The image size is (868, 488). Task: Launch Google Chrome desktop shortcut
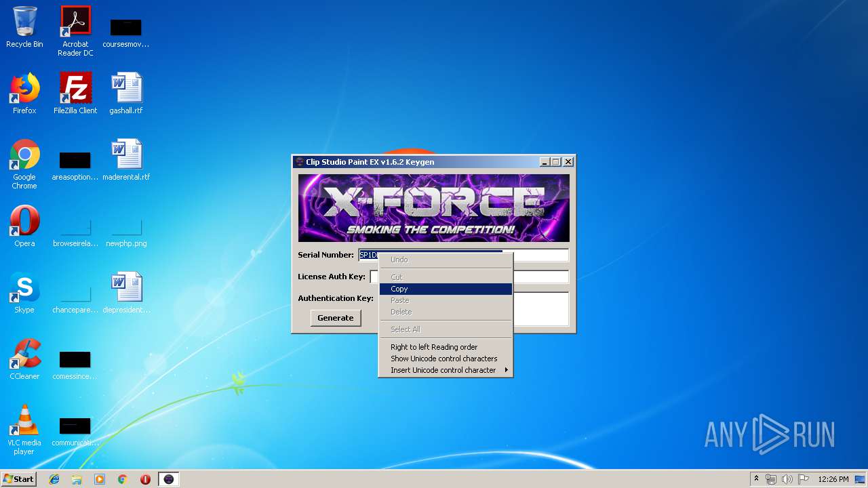click(24, 164)
